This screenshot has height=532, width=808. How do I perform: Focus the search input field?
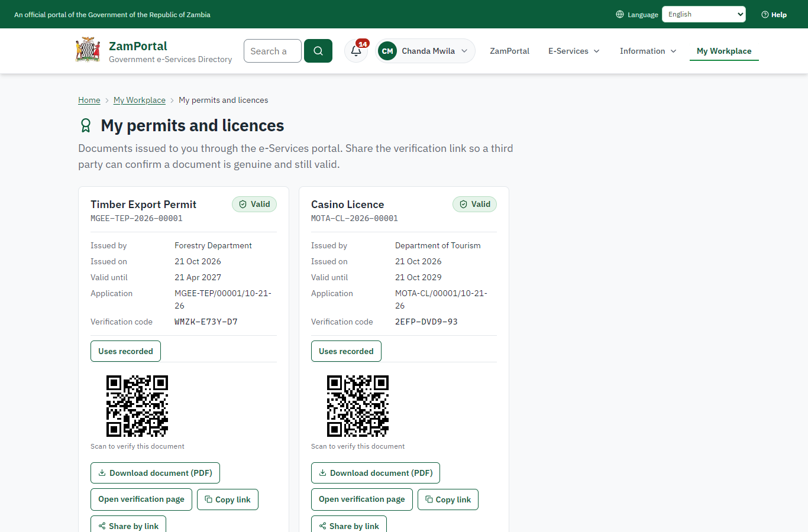click(x=273, y=51)
